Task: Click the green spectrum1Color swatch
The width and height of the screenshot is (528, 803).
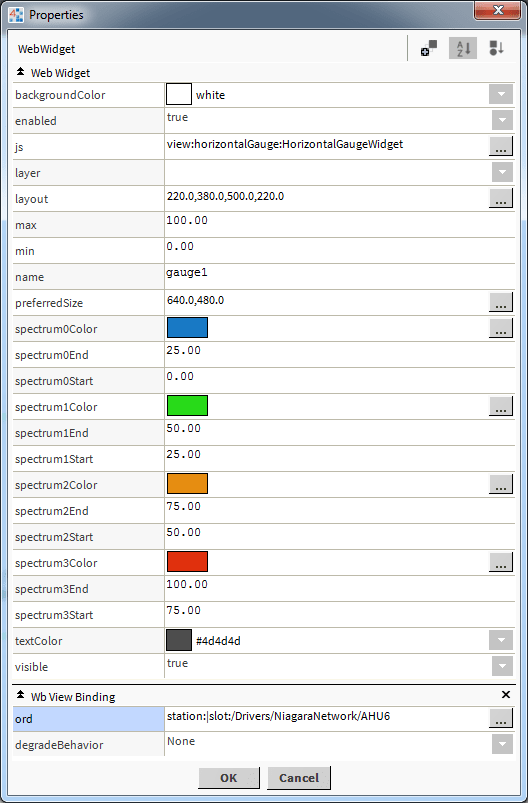Action: pyautogui.click(x=187, y=406)
